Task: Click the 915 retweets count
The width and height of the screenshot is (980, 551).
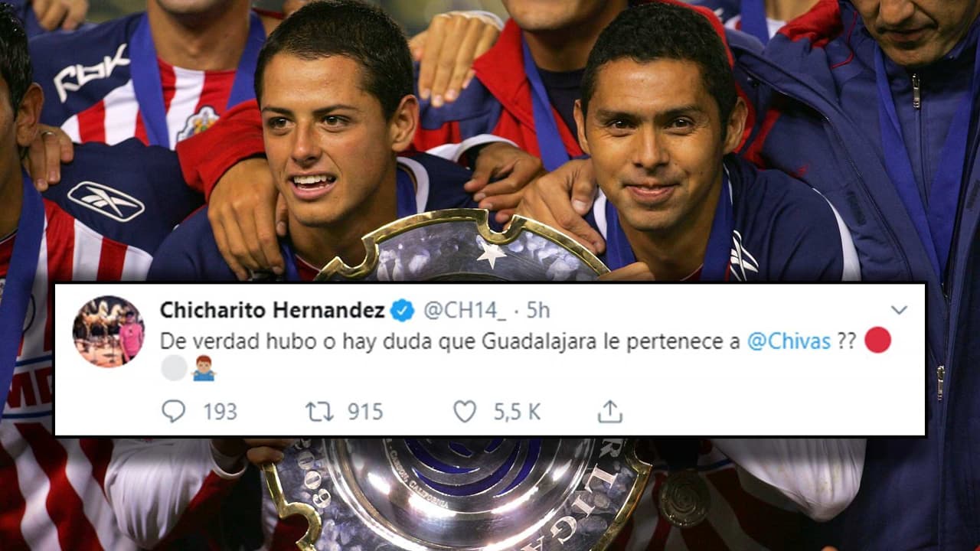Action: click(365, 412)
